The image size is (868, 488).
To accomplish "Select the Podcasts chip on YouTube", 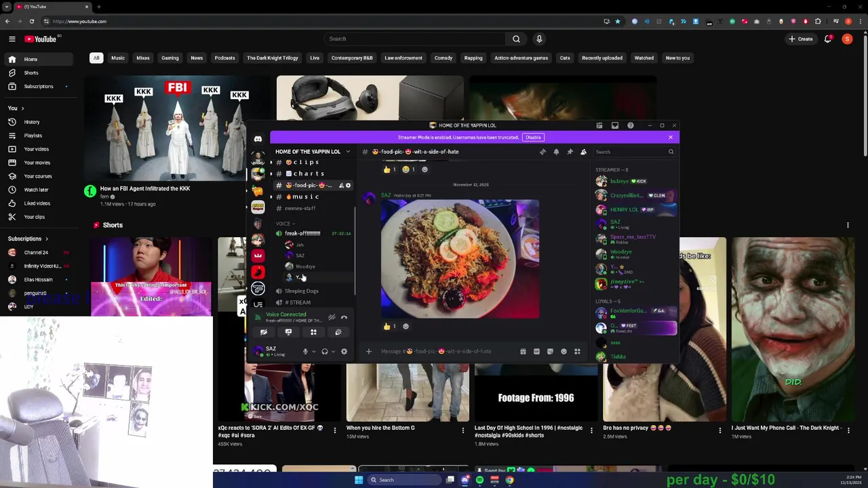I will point(225,58).
